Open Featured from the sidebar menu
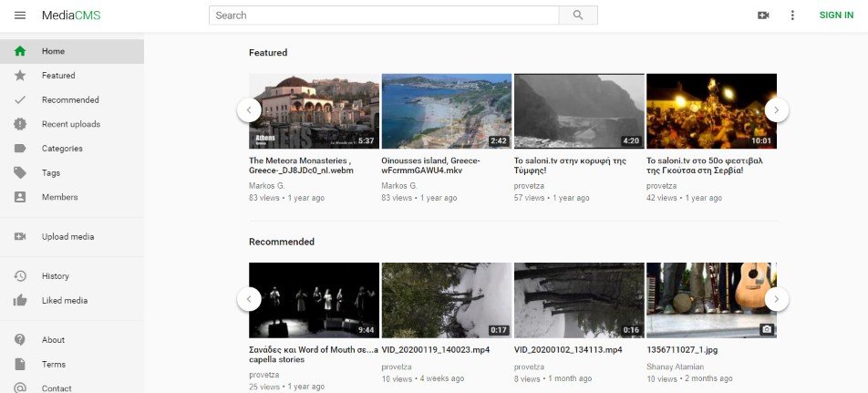Viewport: 868px width, 393px height. pos(72,76)
